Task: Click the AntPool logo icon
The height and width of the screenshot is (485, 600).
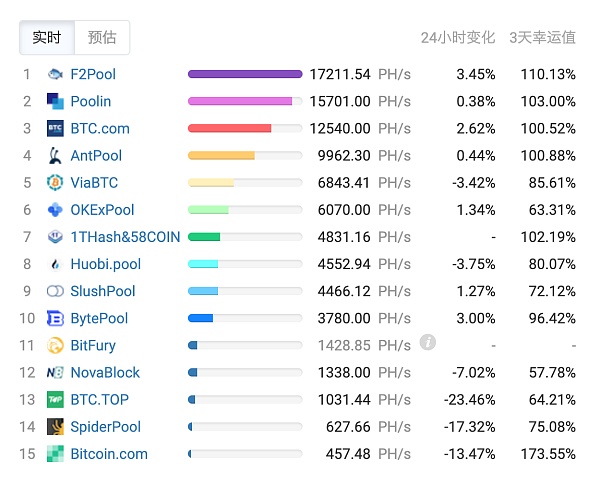Action: (x=55, y=155)
